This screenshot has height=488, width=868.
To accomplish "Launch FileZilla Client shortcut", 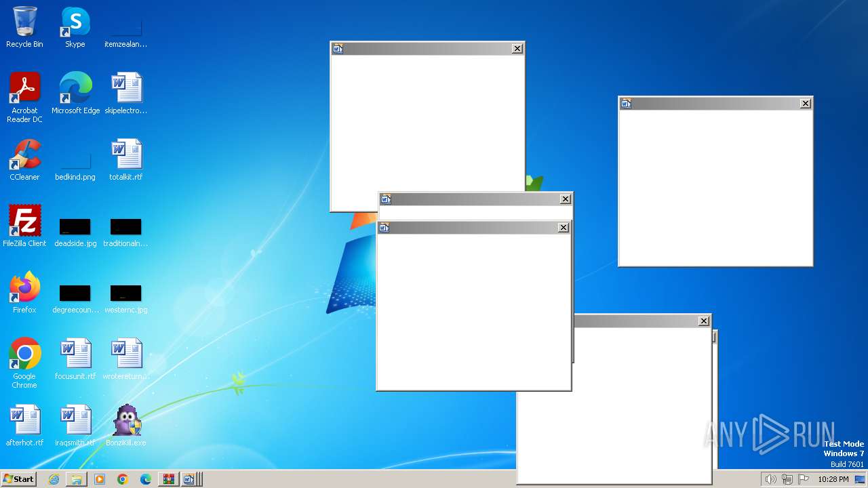I will pyautogui.click(x=24, y=226).
